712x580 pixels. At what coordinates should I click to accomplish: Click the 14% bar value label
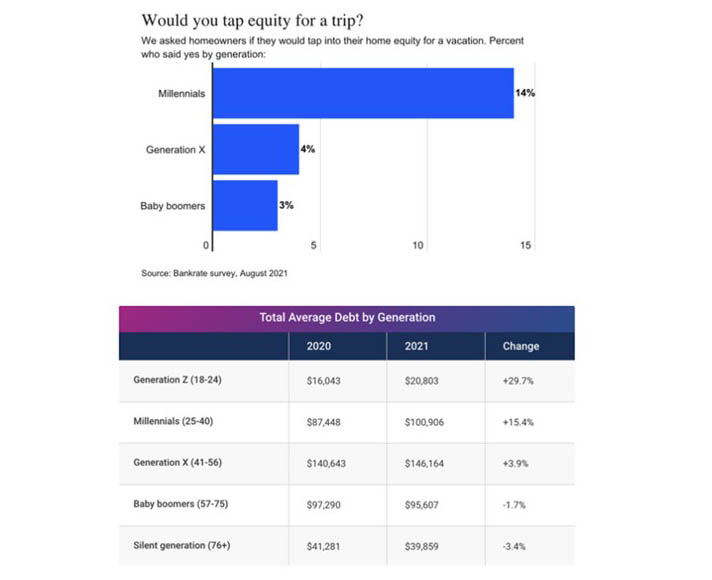[525, 94]
